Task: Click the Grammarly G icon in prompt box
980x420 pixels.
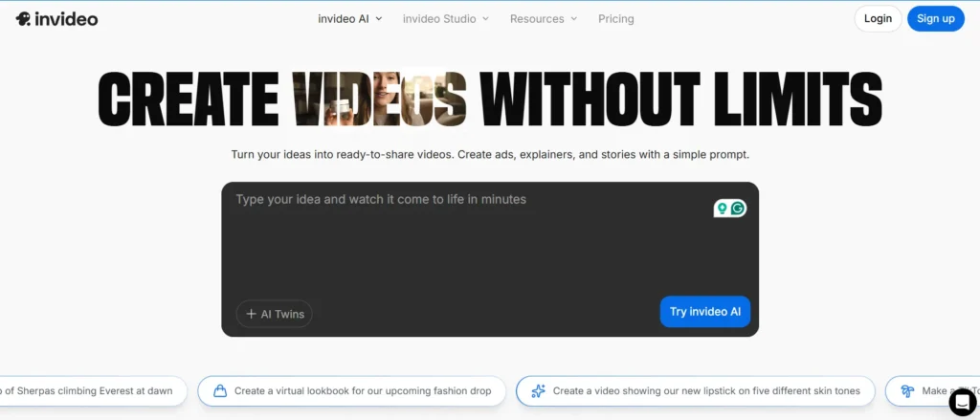Action: (738, 209)
